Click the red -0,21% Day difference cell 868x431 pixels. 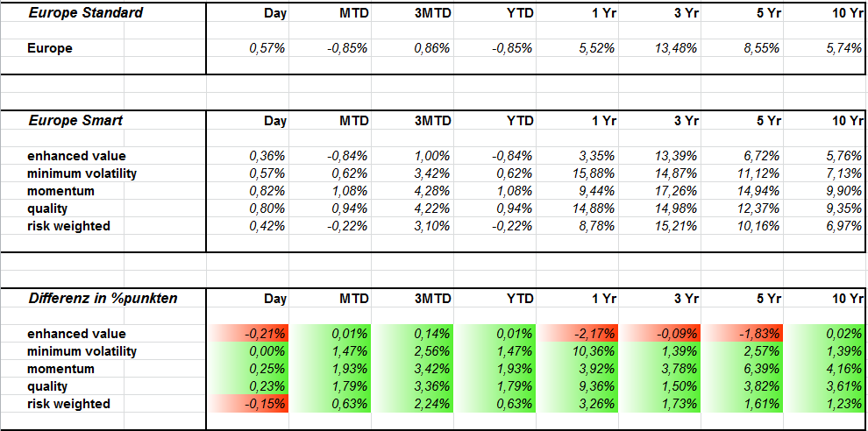coord(267,334)
